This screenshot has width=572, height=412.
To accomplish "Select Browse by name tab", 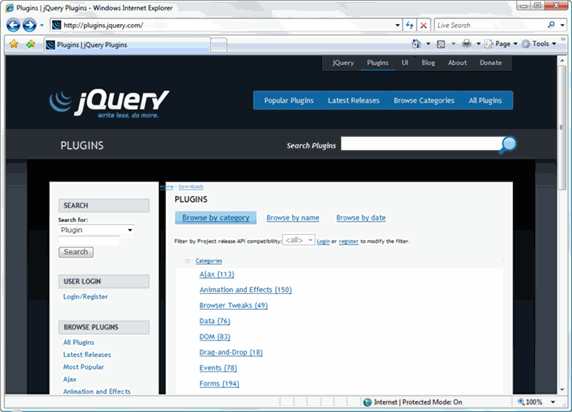I will tap(293, 218).
